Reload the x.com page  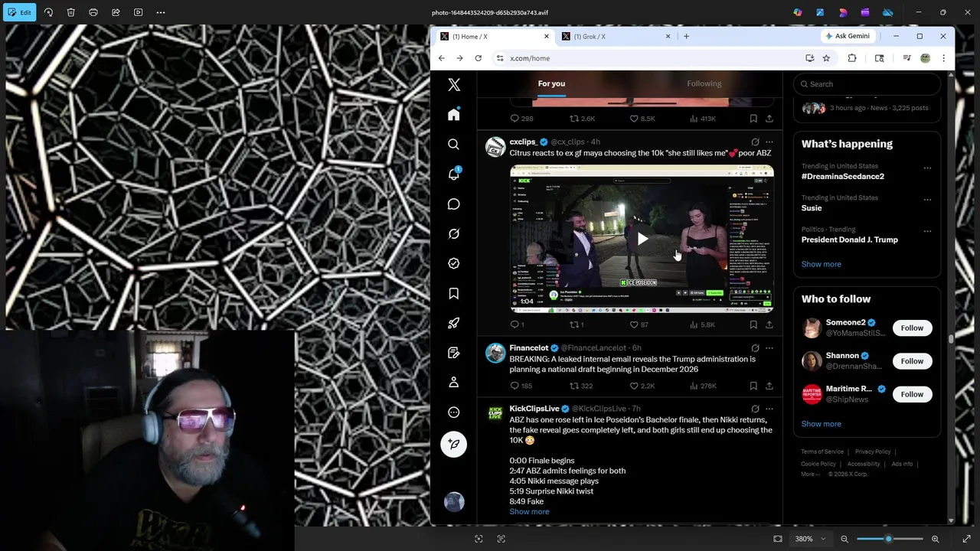(479, 58)
